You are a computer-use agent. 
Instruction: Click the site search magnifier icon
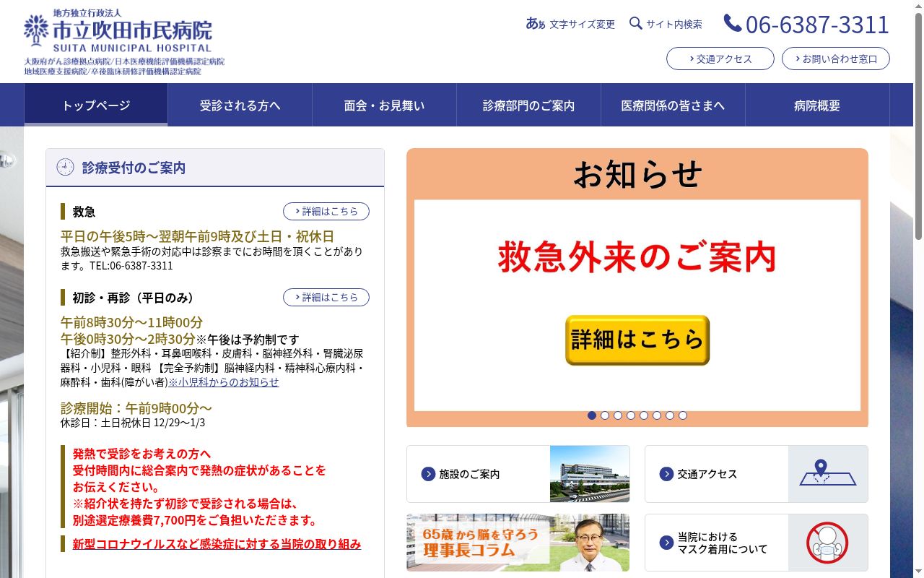click(636, 23)
